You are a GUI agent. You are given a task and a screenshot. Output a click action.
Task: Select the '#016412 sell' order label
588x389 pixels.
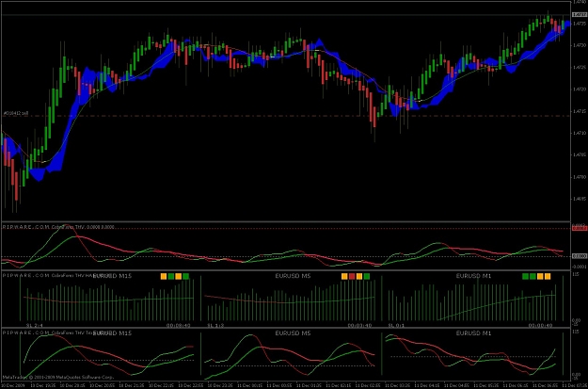tap(16, 113)
